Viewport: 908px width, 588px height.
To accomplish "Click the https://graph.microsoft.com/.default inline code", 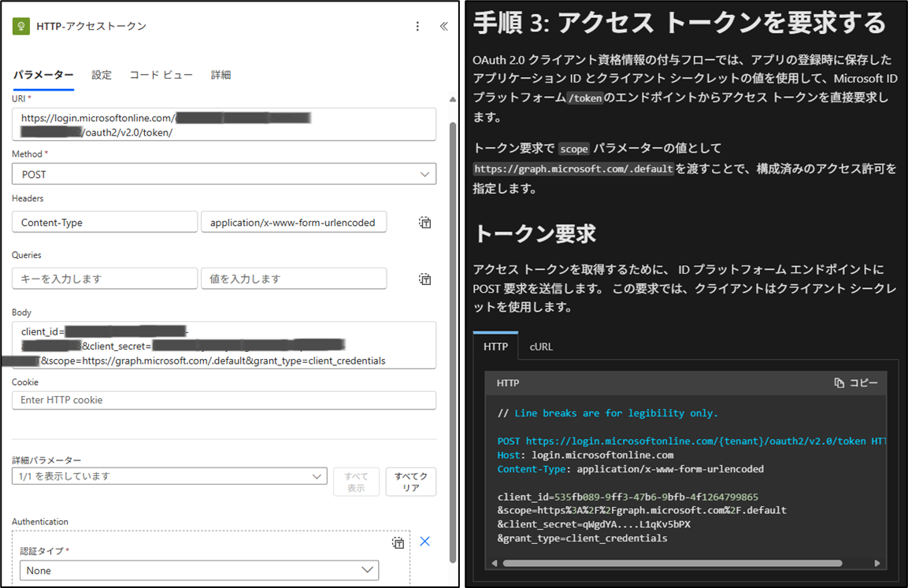I will [573, 169].
